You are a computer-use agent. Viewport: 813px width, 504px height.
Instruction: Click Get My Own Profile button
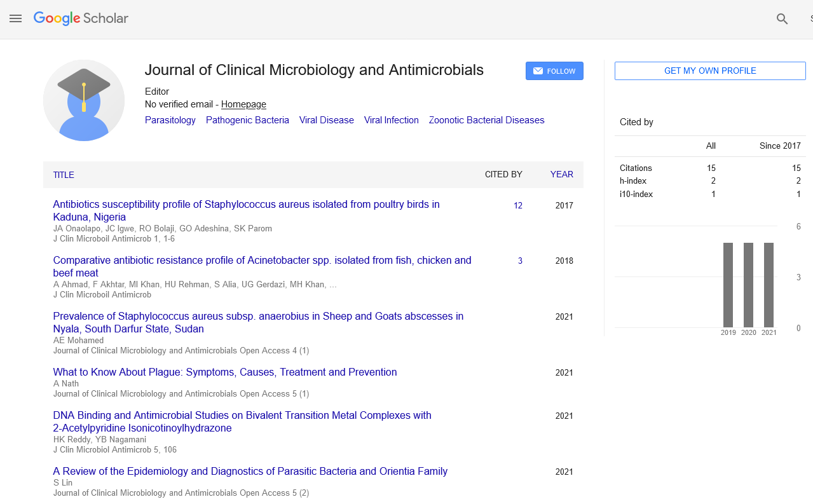tap(709, 71)
